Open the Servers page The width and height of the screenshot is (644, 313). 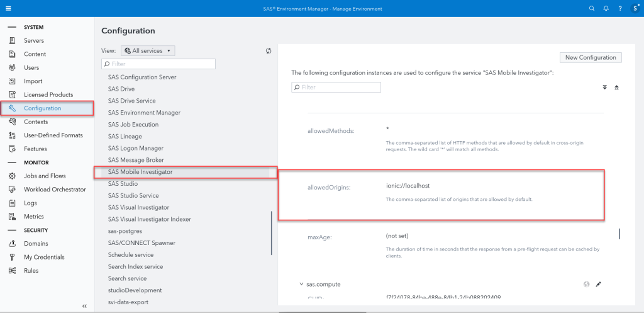click(x=34, y=40)
